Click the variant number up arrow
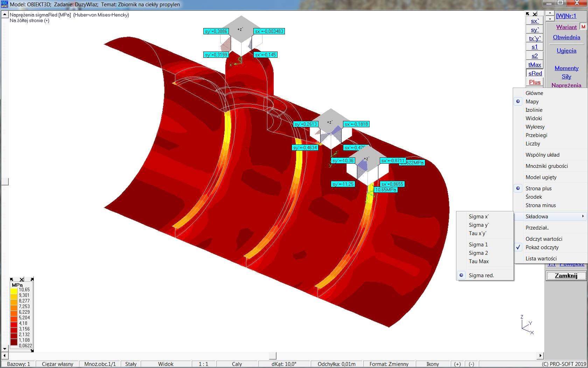The height and width of the screenshot is (368, 588). [x=550, y=13]
